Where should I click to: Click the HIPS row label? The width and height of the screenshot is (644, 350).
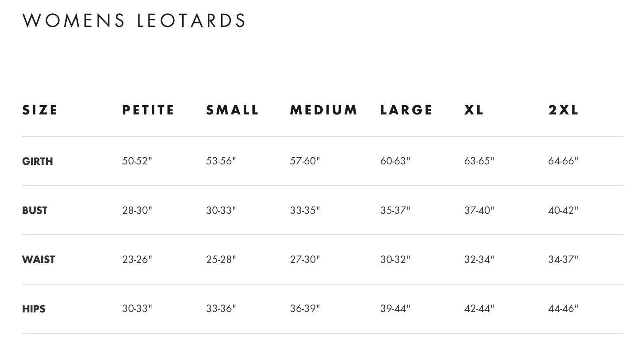click(34, 309)
